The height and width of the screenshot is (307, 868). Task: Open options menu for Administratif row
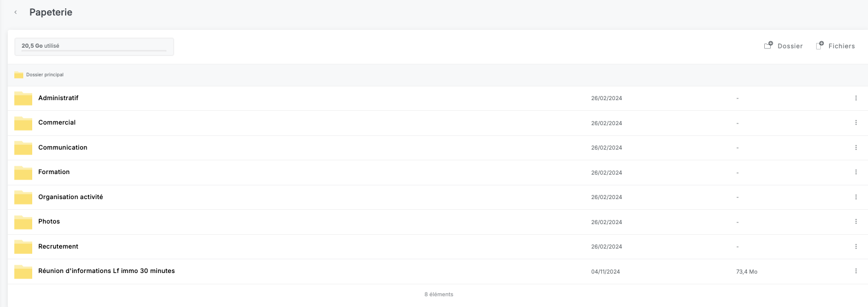pyautogui.click(x=855, y=98)
